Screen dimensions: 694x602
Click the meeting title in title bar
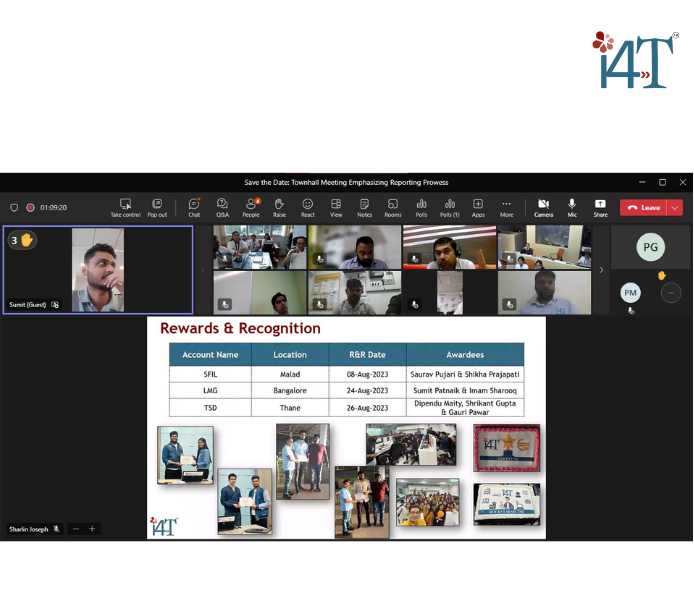346,182
